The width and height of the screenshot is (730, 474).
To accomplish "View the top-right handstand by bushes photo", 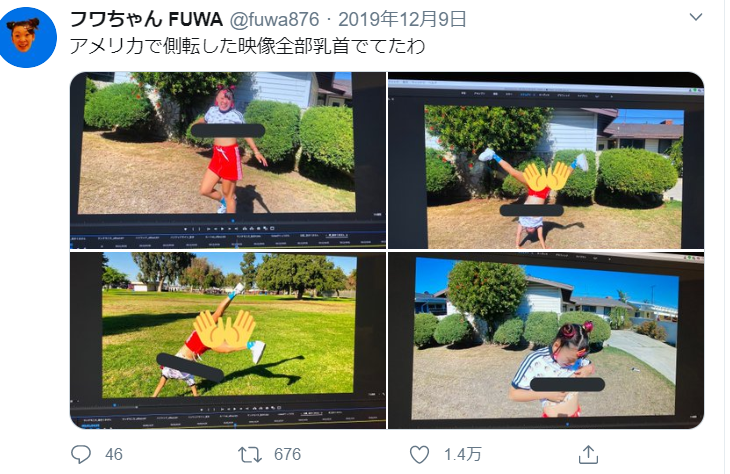I will coord(546,160).
